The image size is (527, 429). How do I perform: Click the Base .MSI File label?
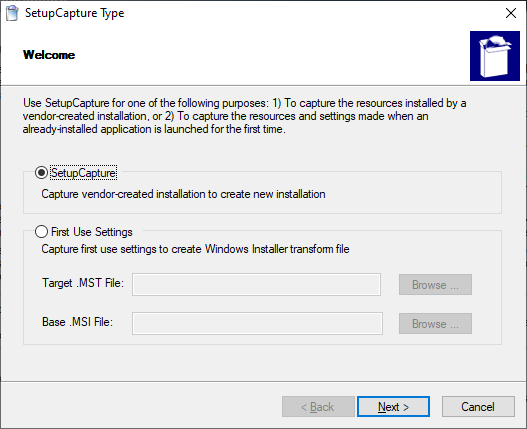[78, 322]
